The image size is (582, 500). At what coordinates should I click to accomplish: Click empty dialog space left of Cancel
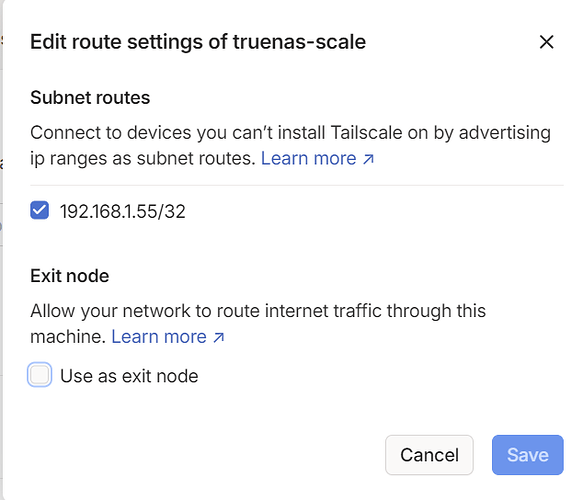click(204, 455)
